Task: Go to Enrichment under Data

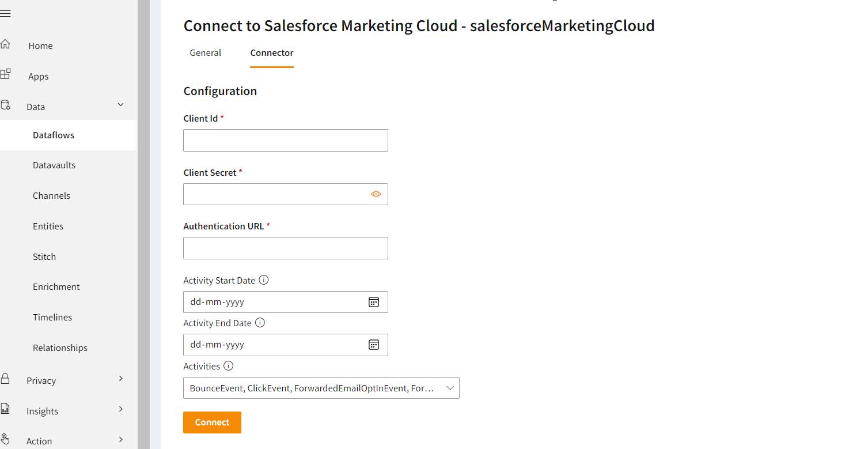Action: [56, 287]
